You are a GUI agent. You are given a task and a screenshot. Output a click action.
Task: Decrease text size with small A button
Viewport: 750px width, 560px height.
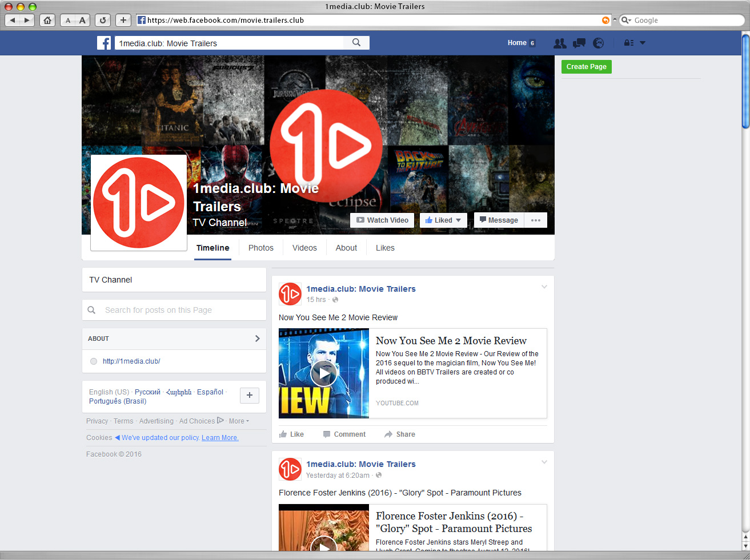68,20
